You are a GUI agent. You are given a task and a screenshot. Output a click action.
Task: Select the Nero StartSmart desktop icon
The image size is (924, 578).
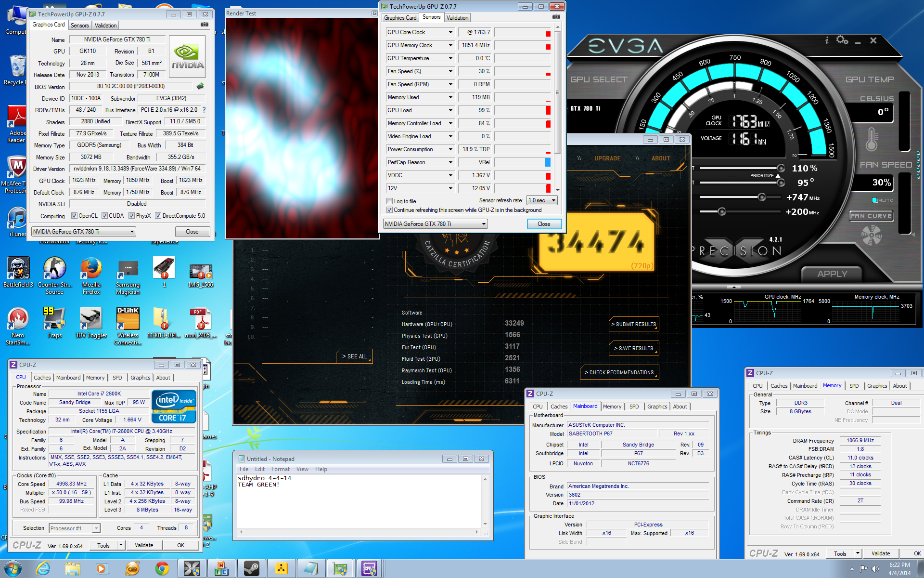(x=18, y=326)
